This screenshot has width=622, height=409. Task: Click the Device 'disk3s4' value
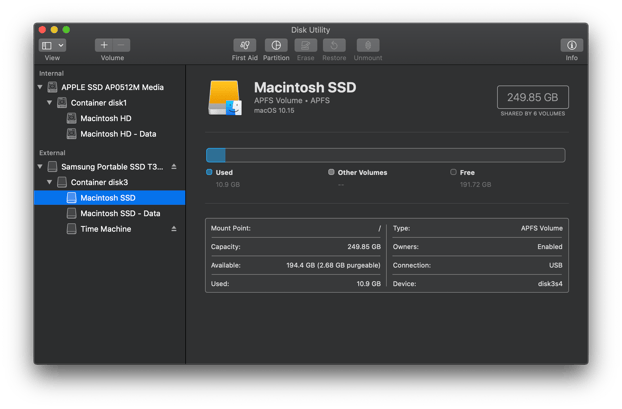[550, 284]
